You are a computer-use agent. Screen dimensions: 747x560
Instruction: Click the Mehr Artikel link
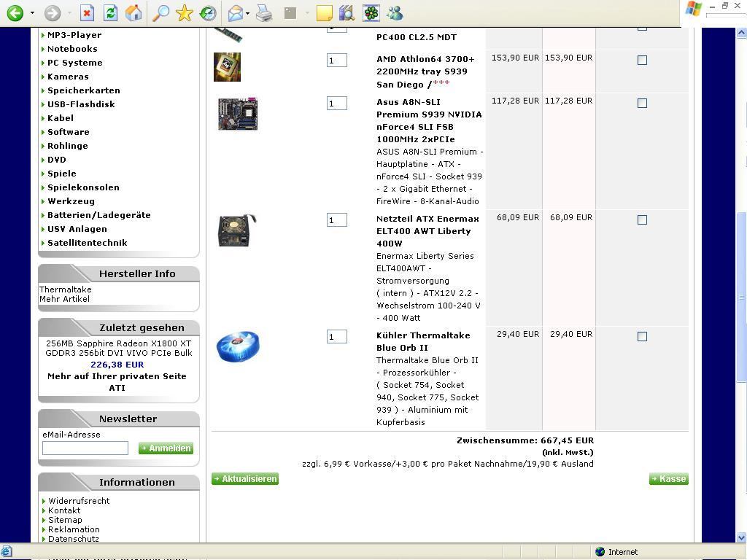click(64, 298)
